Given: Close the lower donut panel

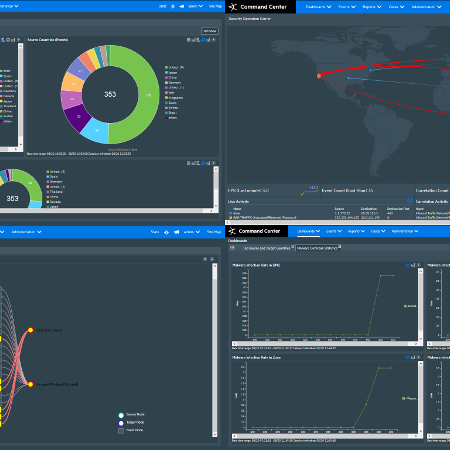Looking at the screenshot, I should pyautogui.click(x=214, y=163).
